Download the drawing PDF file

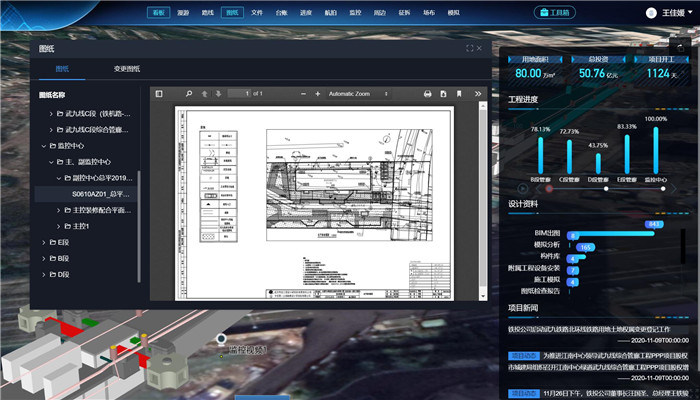pyautogui.click(x=443, y=94)
